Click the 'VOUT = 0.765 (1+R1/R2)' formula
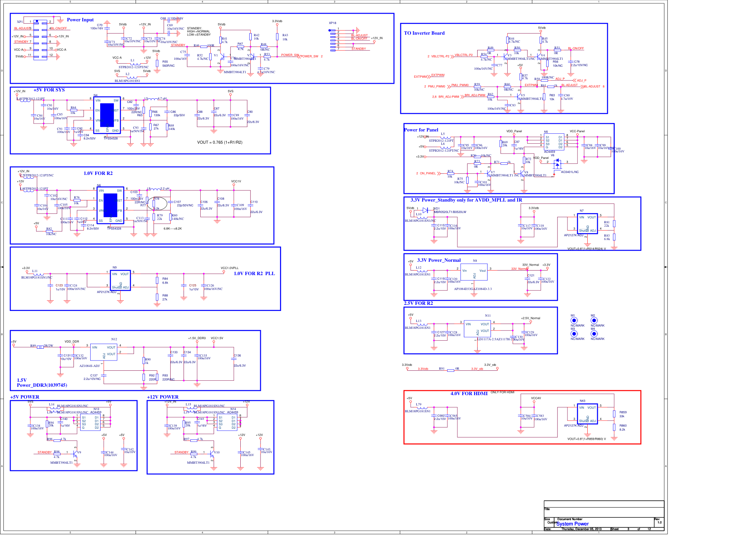 coord(220,143)
